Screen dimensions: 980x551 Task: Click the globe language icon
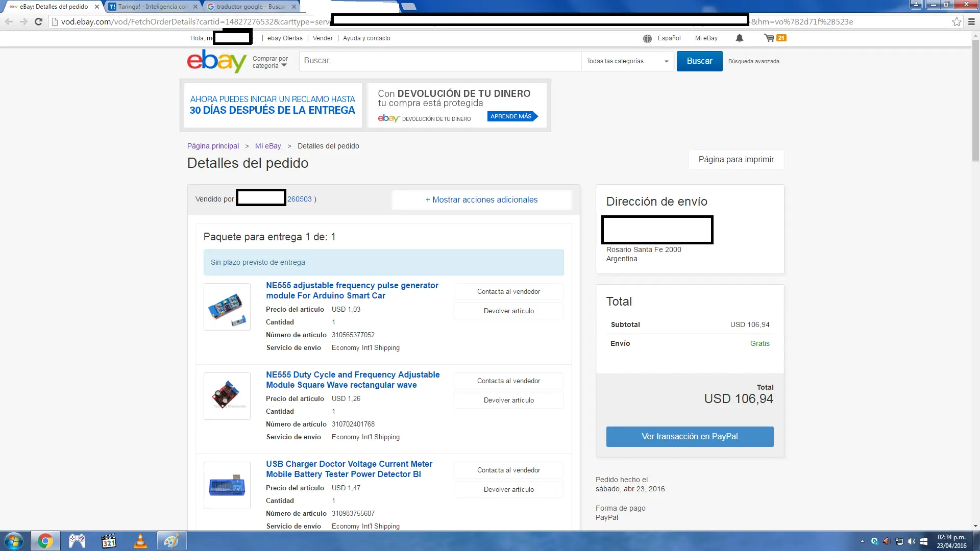coord(647,38)
